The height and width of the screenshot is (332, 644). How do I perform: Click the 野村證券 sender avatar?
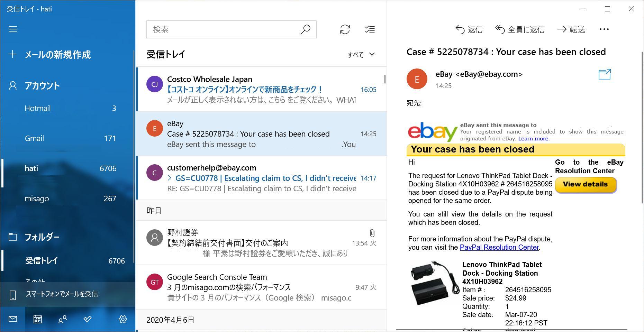point(155,238)
